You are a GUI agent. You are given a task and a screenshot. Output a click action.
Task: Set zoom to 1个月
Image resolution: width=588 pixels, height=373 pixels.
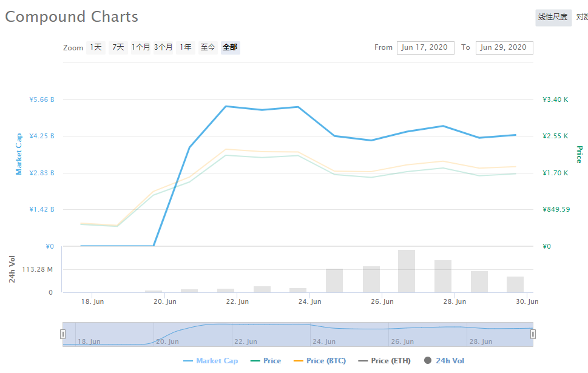pyautogui.click(x=140, y=47)
